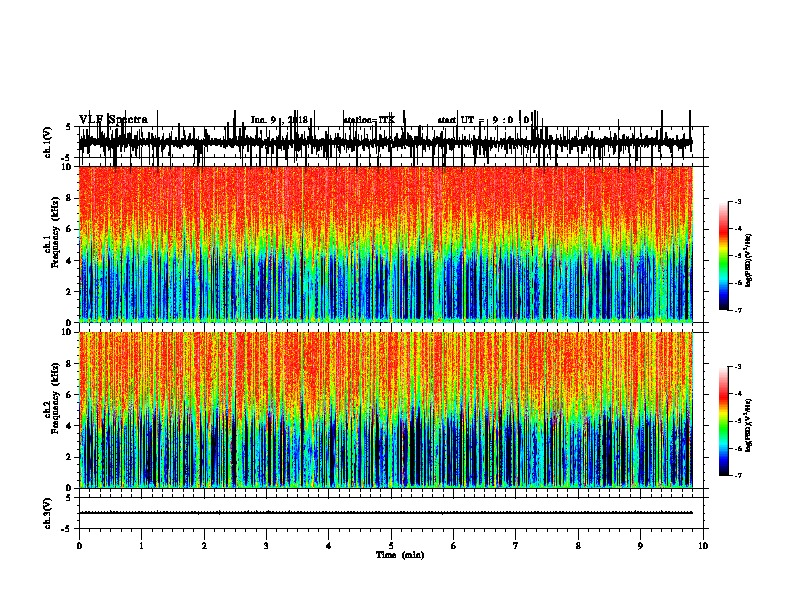Click the 'station=ITK' header label
This screenshot has width=792, height=612.
369,120
